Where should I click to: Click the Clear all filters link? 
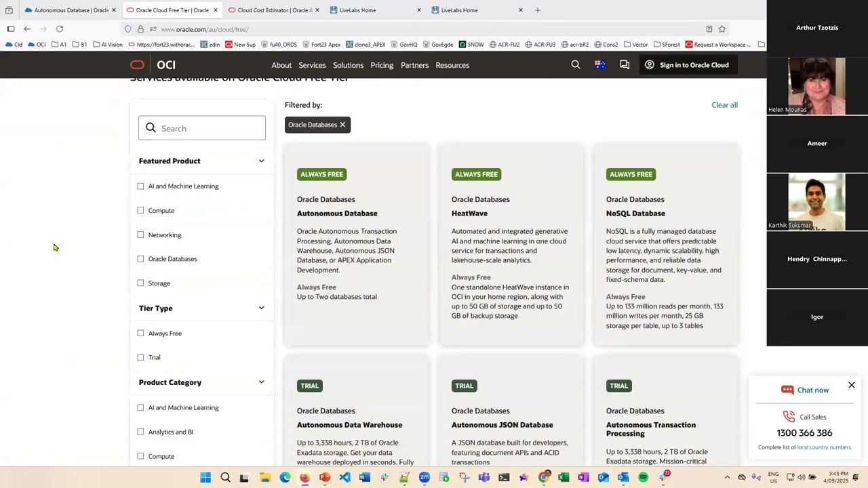pos(724,105)
